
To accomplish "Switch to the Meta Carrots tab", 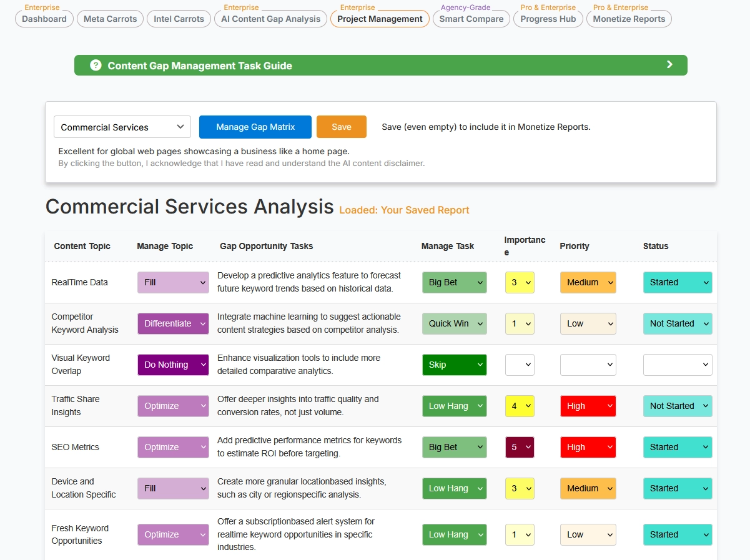I will tap(111, 19).
